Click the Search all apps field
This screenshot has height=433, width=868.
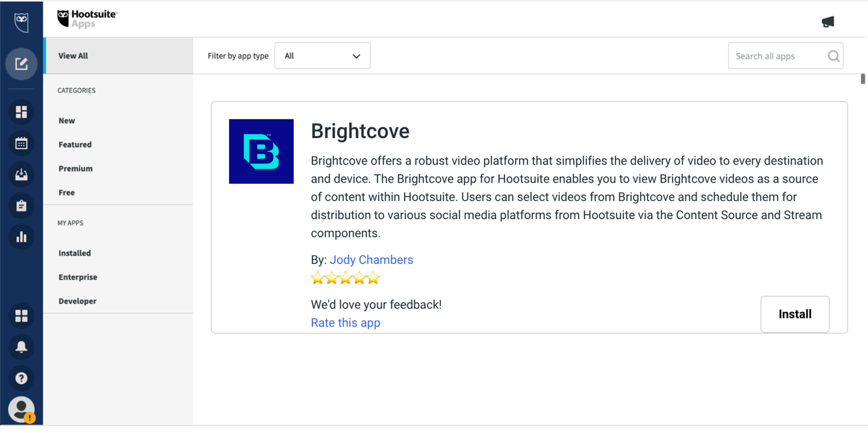[x=778, y=56]
